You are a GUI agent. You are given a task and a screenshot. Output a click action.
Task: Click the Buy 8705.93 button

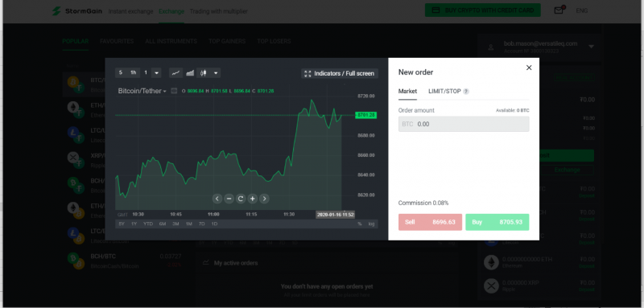(x=497, y=222)
